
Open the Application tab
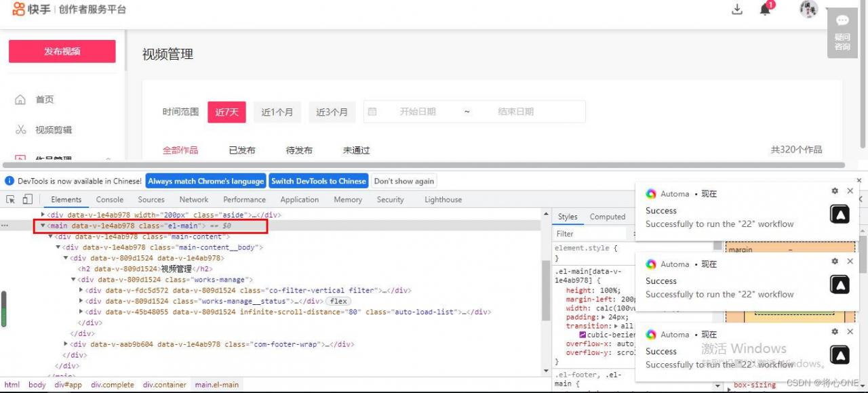(x=300, y=199)
